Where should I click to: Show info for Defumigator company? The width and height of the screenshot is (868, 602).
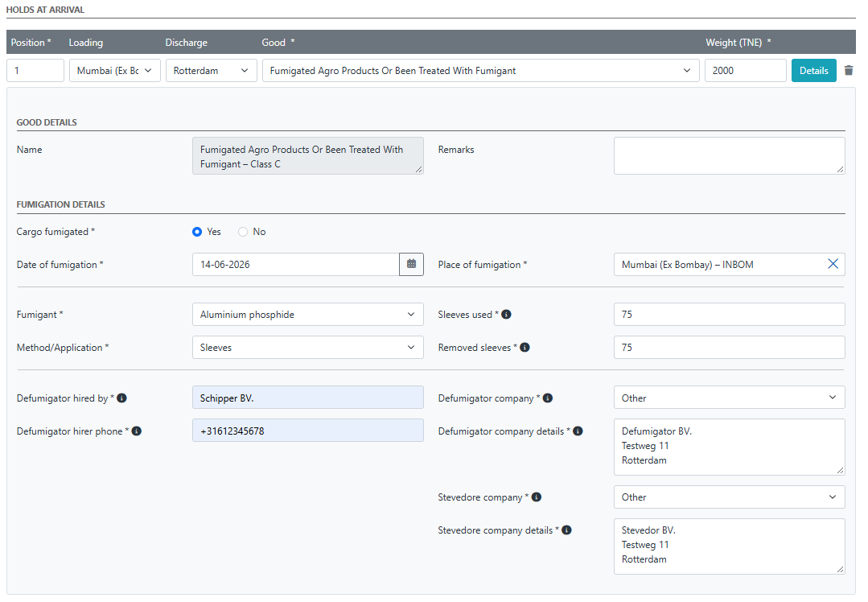click(x=548, y=398)
